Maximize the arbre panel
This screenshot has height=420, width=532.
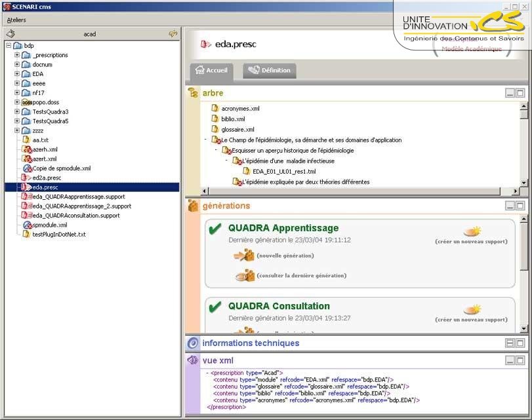(x=520, y=93)
